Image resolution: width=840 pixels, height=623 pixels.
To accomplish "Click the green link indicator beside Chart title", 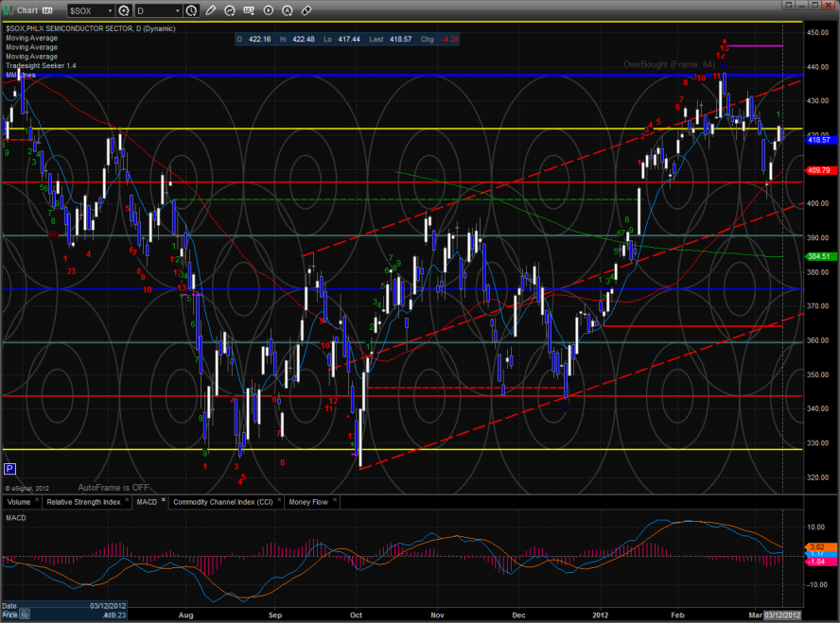I will pyautogui.click(x=9, y=10).
